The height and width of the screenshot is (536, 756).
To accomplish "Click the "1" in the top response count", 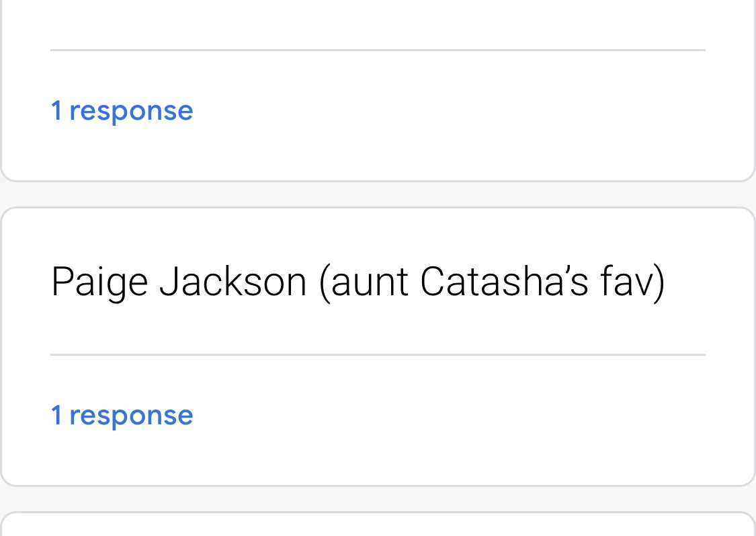I will click(x=56, y=111).
